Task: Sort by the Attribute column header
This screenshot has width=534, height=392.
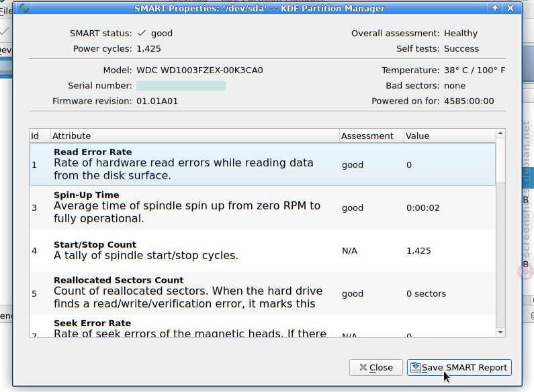Action: pos(195,136)
